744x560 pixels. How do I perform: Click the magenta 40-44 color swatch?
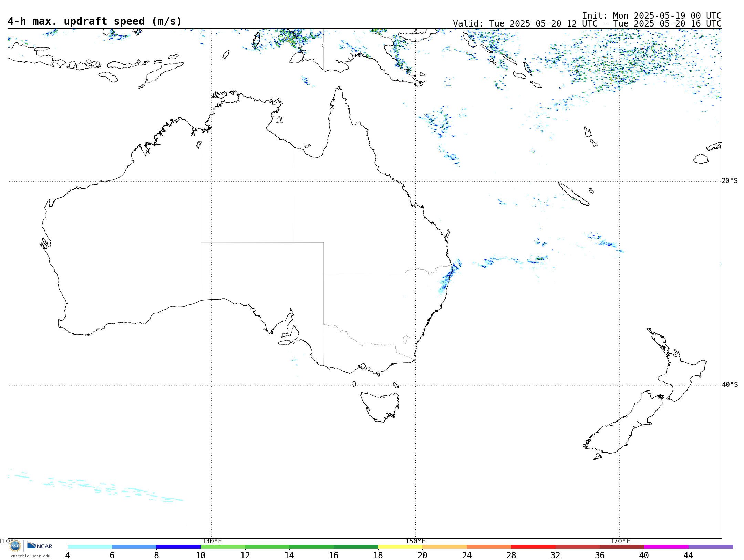coord(666,547)
